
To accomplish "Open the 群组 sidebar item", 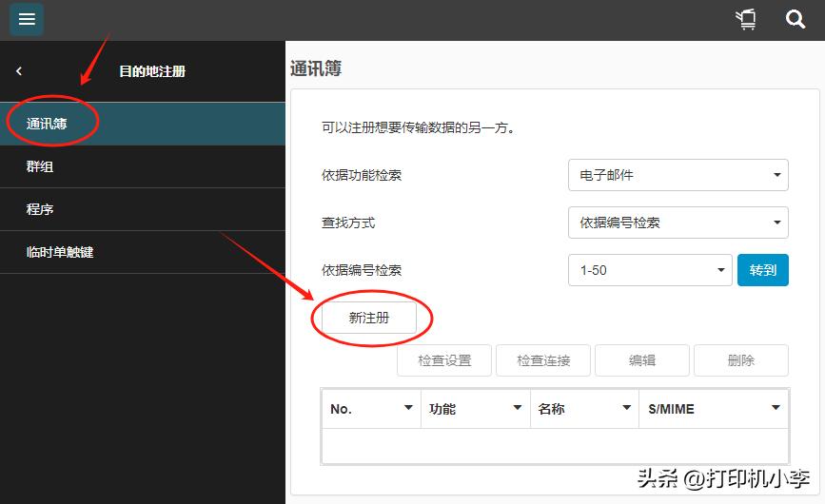I will pos(143,166).
